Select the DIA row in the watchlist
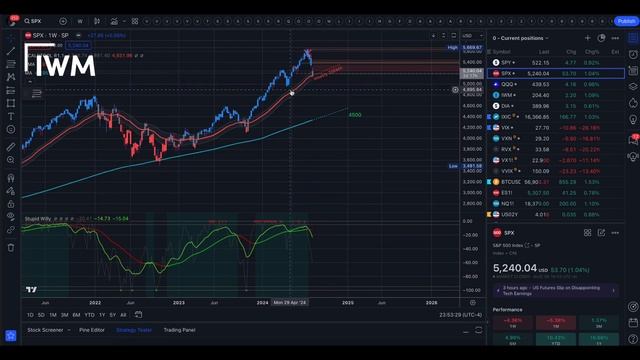This screenshot has width=640, height=360. tap(556, 106)
